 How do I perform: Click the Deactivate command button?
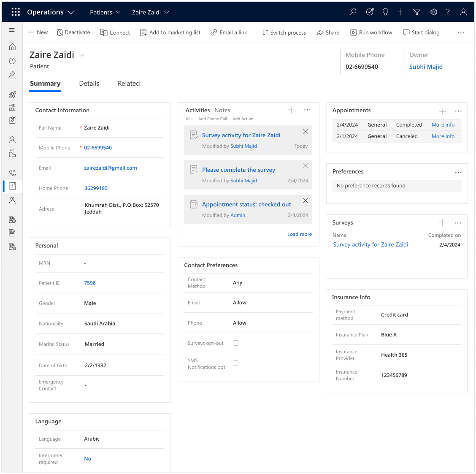[73, 33]
